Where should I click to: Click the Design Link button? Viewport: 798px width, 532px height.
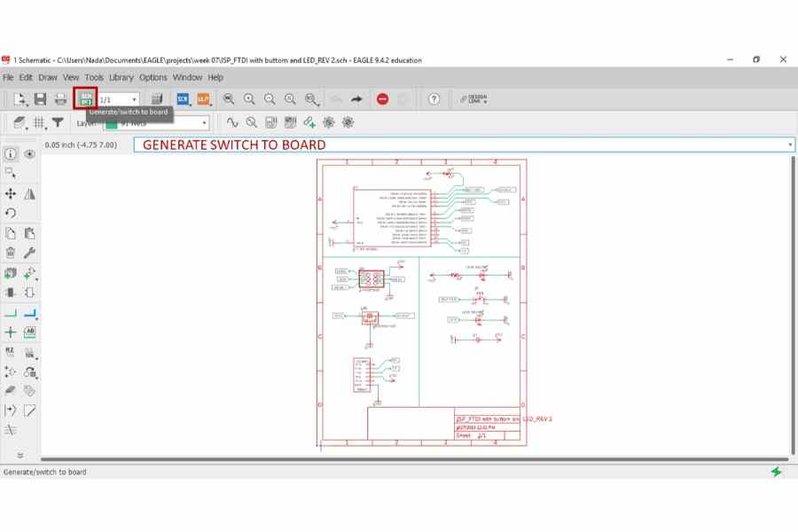point(473,98)
